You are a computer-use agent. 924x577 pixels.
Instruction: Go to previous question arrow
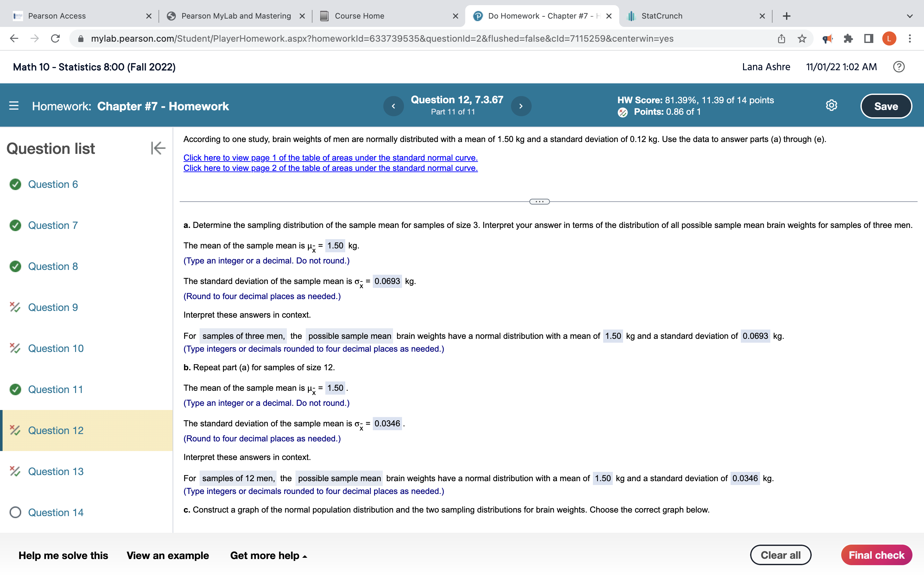point(393,106)
